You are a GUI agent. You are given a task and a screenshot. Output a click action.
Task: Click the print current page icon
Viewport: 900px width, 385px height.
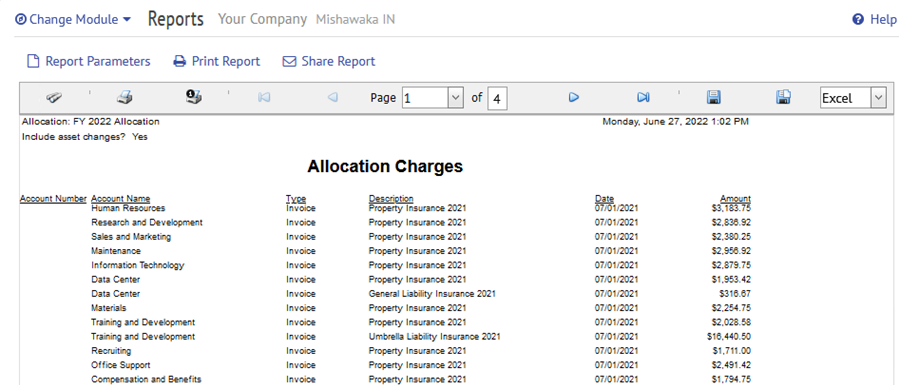(x=193, y=97)
